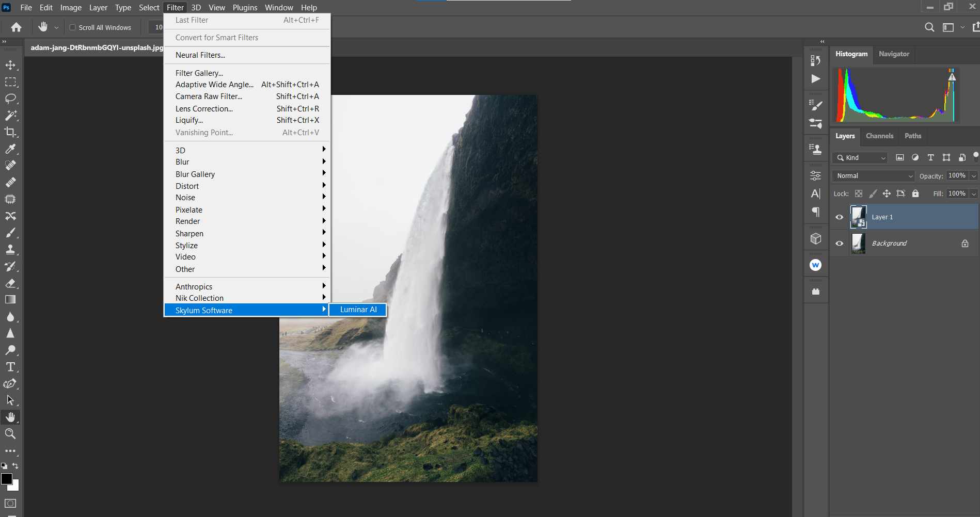Open Neural Filters
Screen dimensions: 980x517
(247, 55)
